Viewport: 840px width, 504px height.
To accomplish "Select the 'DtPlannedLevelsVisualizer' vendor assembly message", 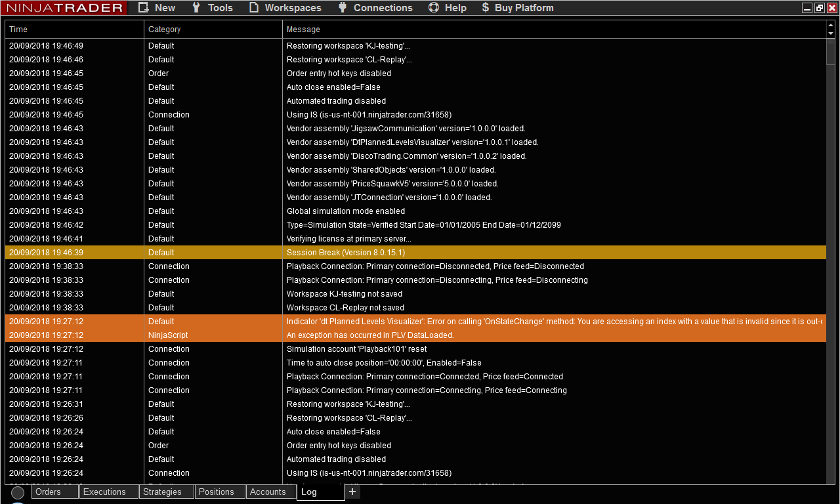I will (413, 142).
